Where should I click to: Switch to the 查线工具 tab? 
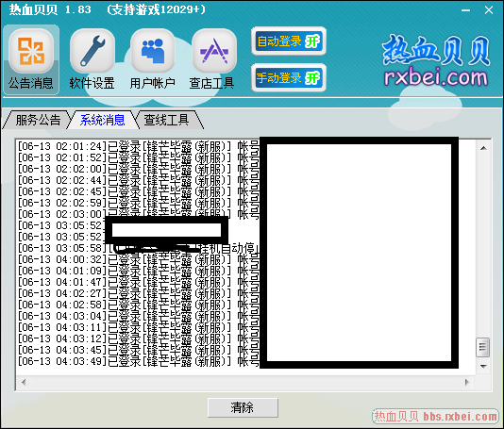tap(166, 120)
